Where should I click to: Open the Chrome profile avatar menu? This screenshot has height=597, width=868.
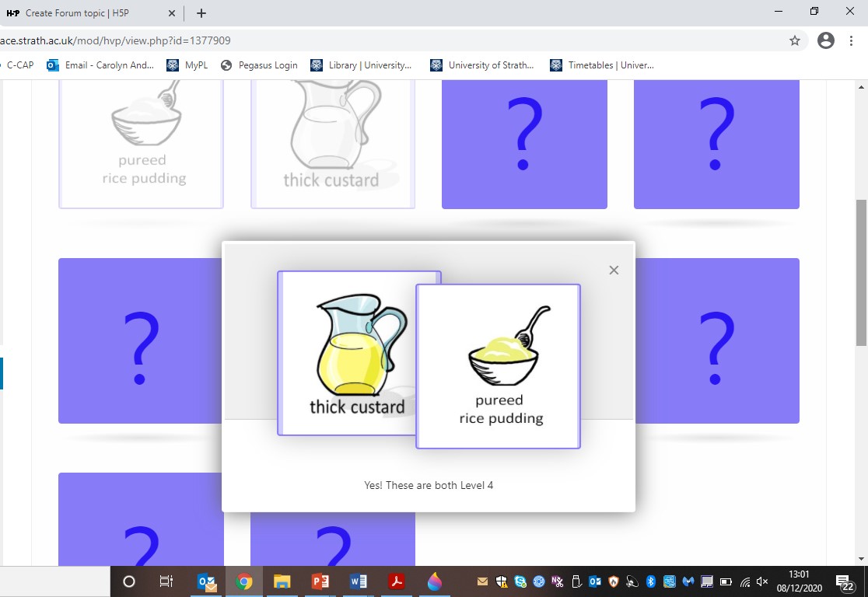coord(825,40)
